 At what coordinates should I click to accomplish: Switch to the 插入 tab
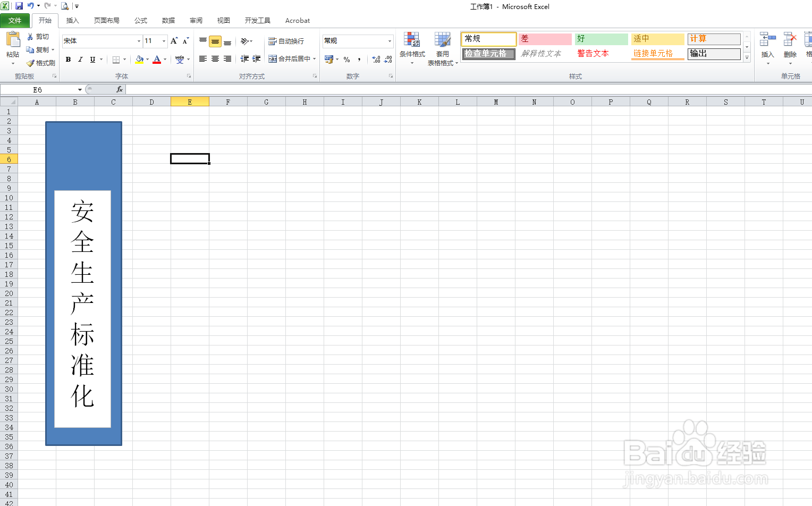pos(72,21)
